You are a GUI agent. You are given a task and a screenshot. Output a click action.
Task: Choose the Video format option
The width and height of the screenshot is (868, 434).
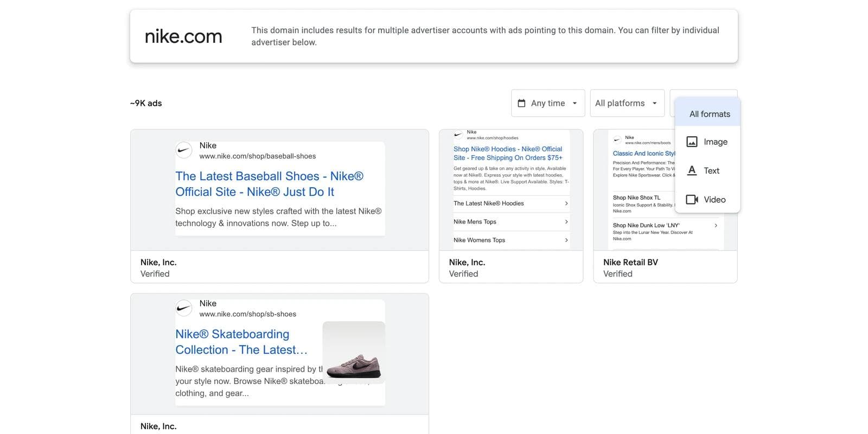(x=707, y=200)
